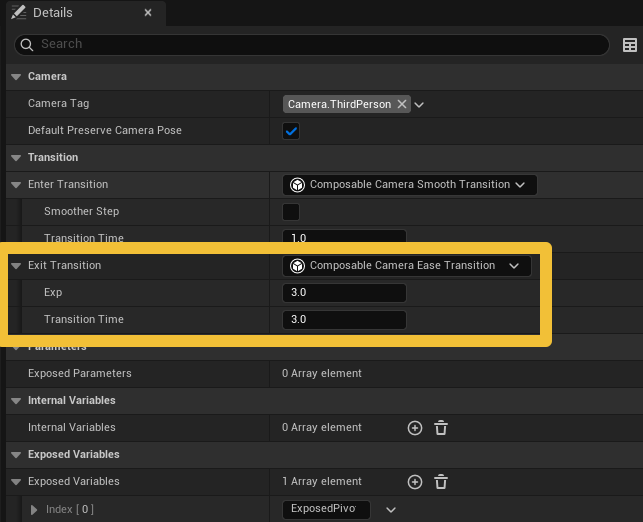Collapse the Camera section
Image resolution: width=643 pixels, height=522 pixels.
[15, 77]
